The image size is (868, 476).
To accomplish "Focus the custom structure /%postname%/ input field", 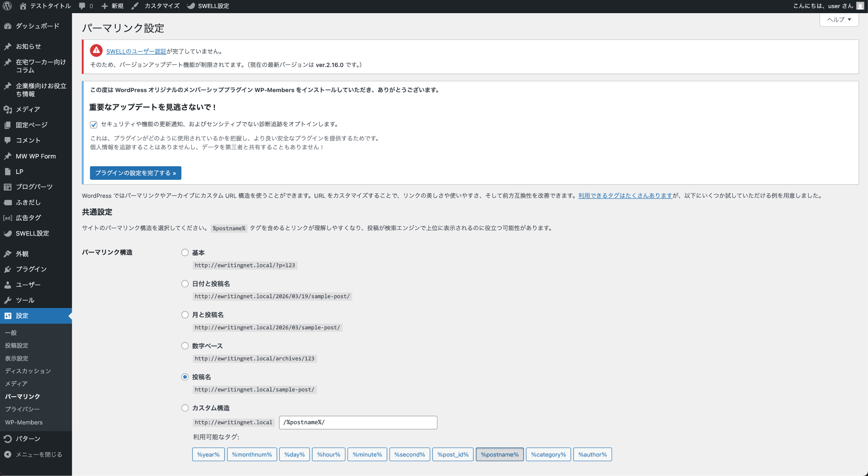I will pos(358,423).
